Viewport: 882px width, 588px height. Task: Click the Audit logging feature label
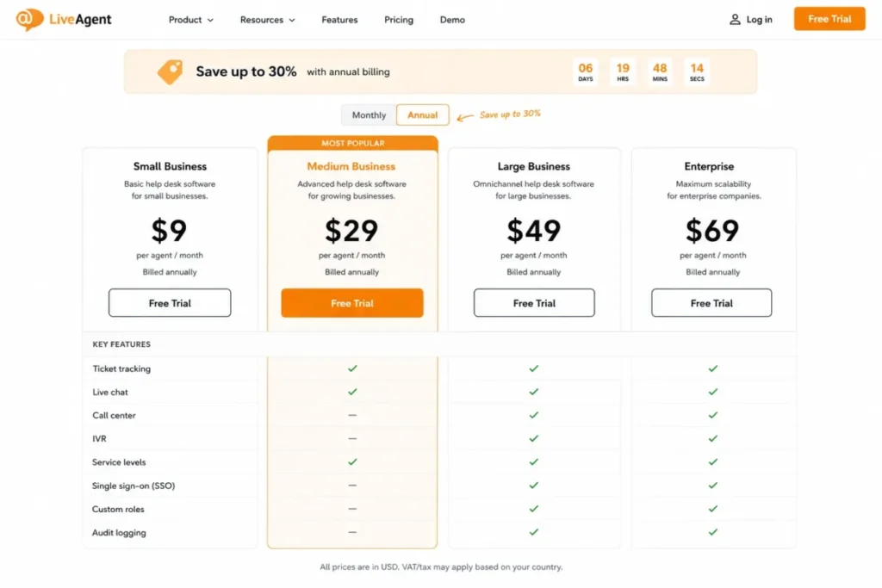[119, 533]
